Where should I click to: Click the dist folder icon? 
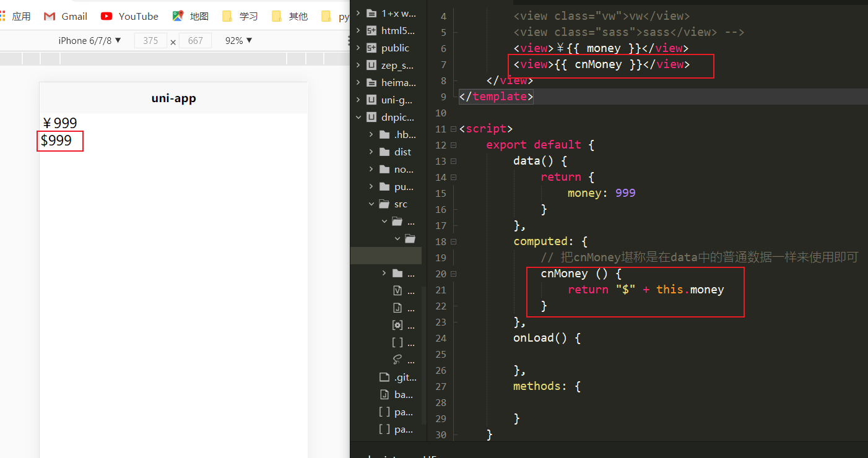(x=384, y=152)
